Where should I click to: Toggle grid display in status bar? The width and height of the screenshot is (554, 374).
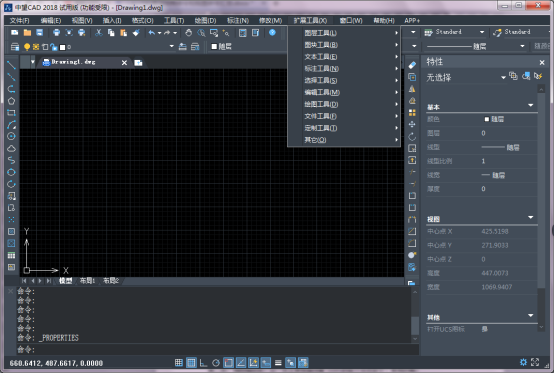pos(191,363)
